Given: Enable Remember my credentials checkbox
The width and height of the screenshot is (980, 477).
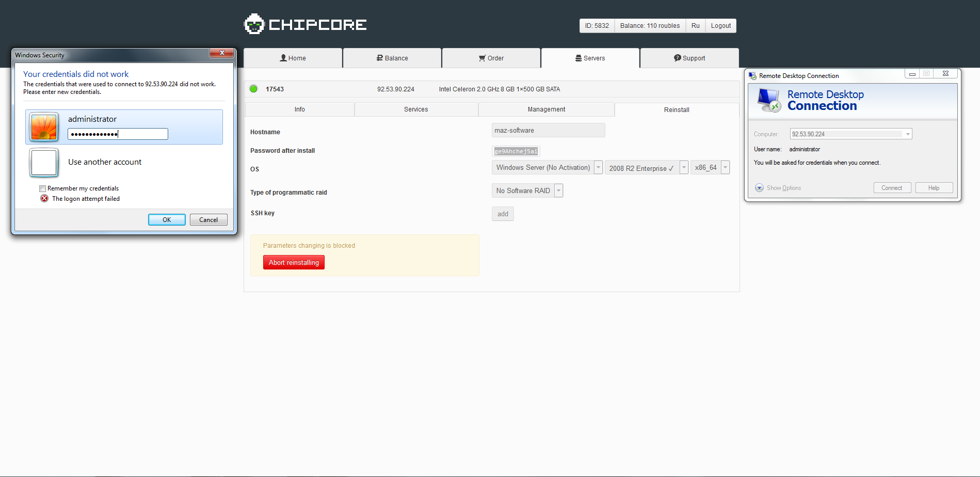Looking at the screenshot, I should (x=43, y=189).
